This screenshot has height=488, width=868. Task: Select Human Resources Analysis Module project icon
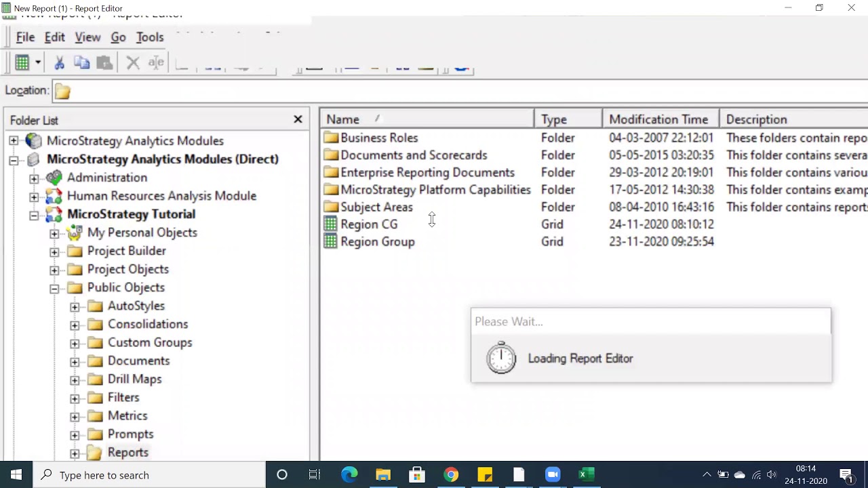(x=54, y=196)
